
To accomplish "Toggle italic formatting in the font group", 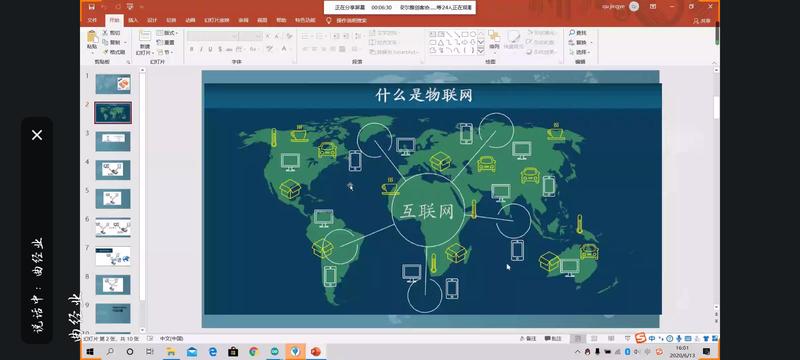I will coord(201,49).
